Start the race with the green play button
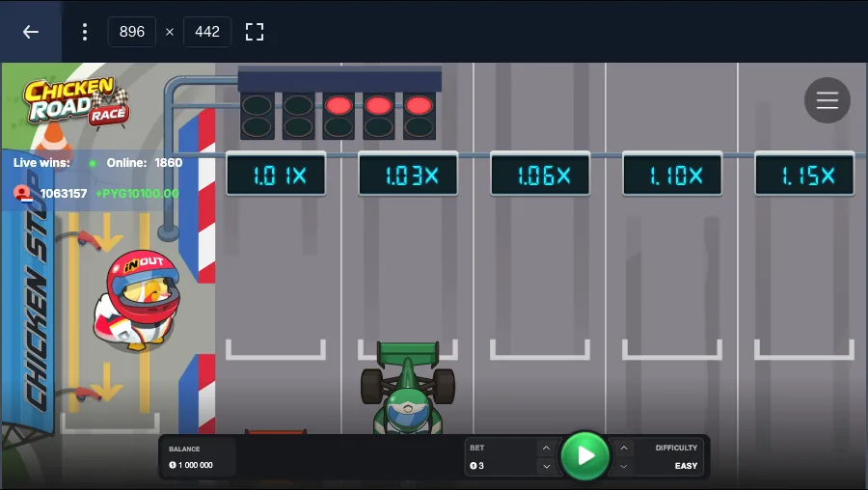 pyautogui.click(x=585, y=455)
